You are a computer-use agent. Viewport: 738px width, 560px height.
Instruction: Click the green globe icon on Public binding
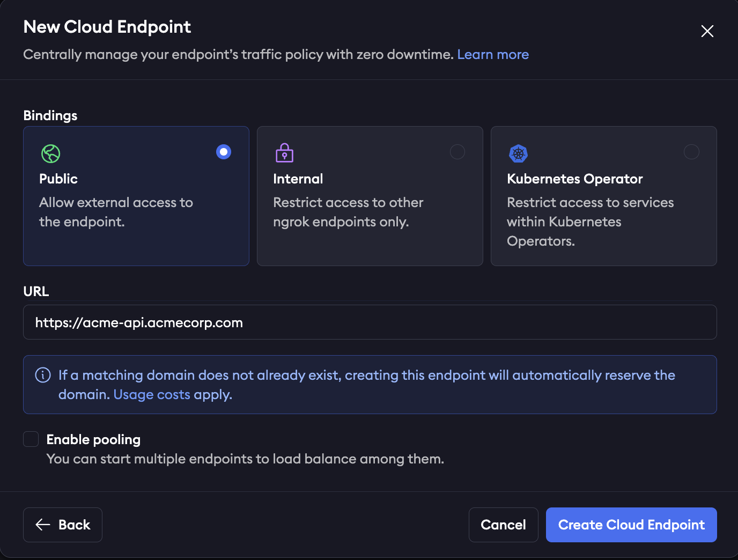tap(50, 153)
